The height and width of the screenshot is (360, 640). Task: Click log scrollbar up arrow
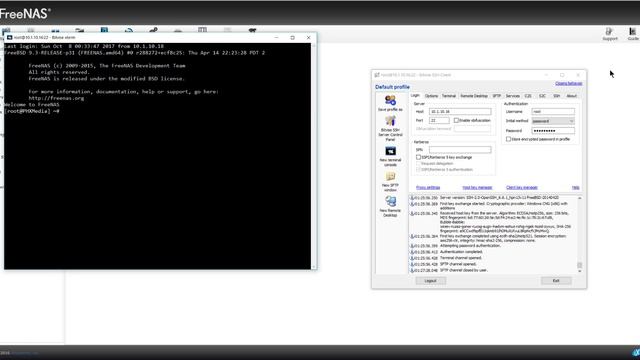tap(580, 198)
